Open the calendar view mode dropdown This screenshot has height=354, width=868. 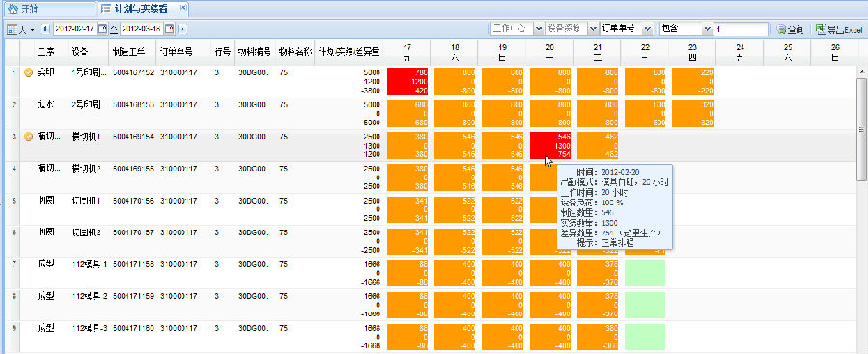pos(21,29)
